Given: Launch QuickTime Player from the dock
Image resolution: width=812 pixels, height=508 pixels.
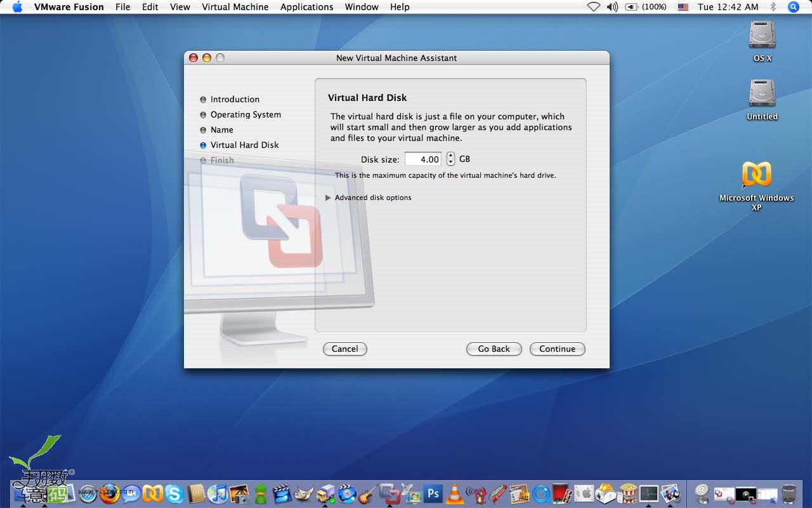Looking at the screenshot, I should pyautogui.click(x=541, y=494).
